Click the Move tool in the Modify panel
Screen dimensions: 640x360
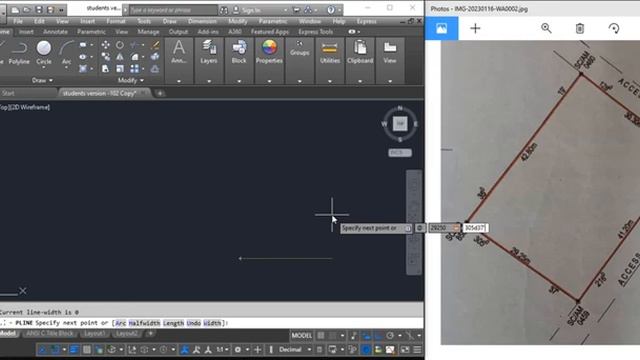pyautogui.click(x=105, y=45)
